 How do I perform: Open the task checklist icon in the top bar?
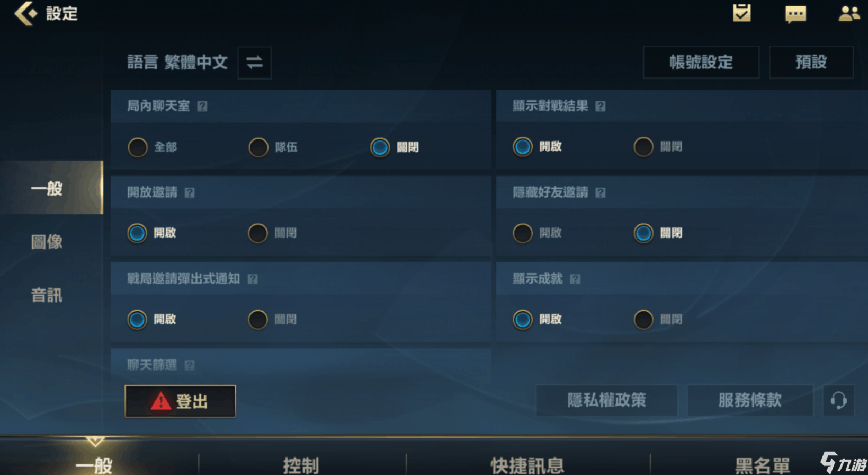pos(741,13)
